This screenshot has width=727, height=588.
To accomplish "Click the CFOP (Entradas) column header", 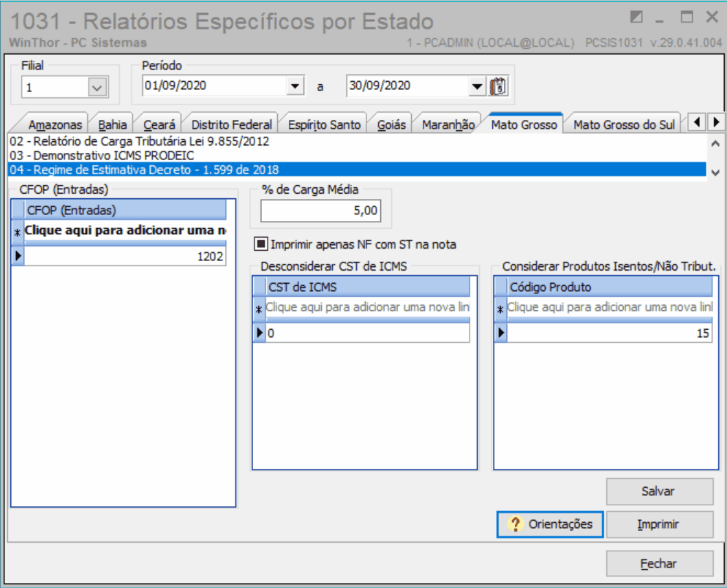I will (125, 210).
